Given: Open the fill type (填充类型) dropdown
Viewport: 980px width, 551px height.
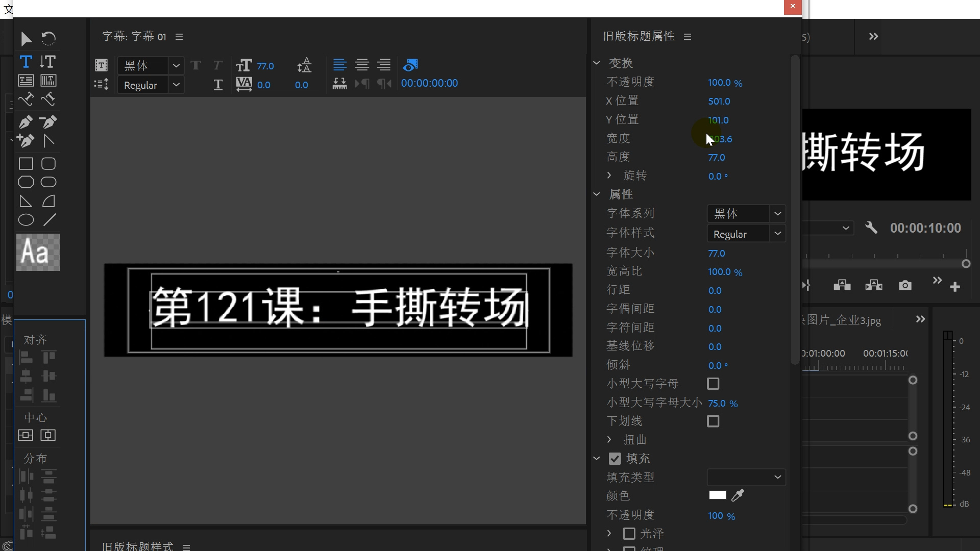Looking at the screenshot, I should click(x=746, y=477).
